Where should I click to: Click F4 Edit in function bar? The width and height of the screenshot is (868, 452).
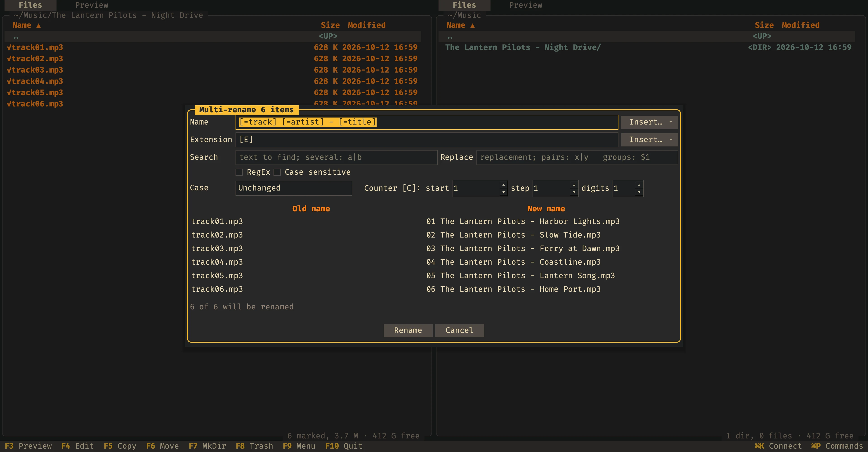(x=78, y=446)
